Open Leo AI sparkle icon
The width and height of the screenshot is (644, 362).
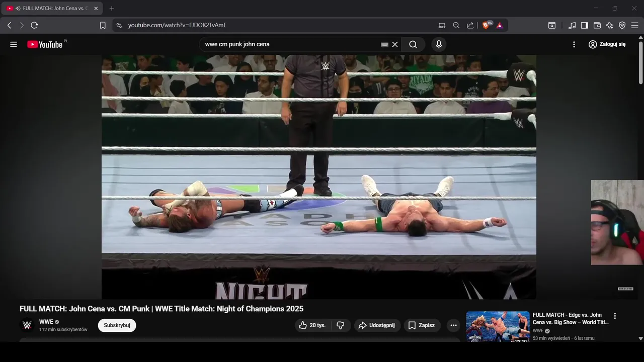610,25
